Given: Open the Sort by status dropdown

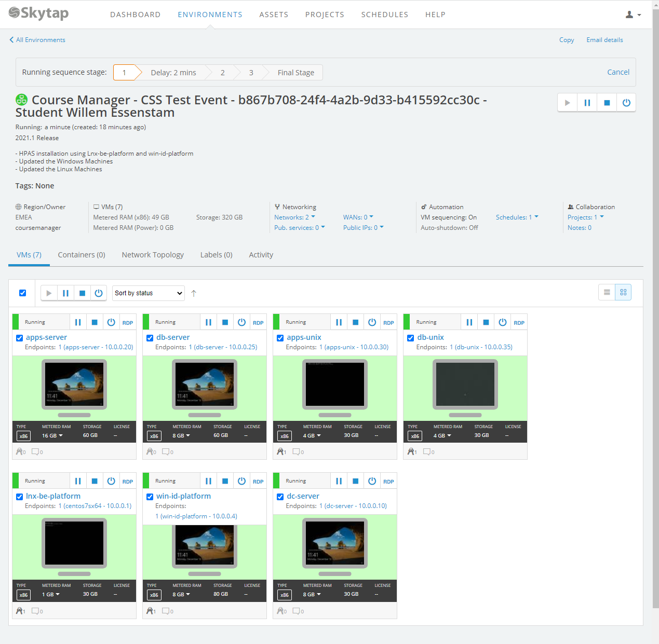Looking at the screenshot, I should pos(149,293).
